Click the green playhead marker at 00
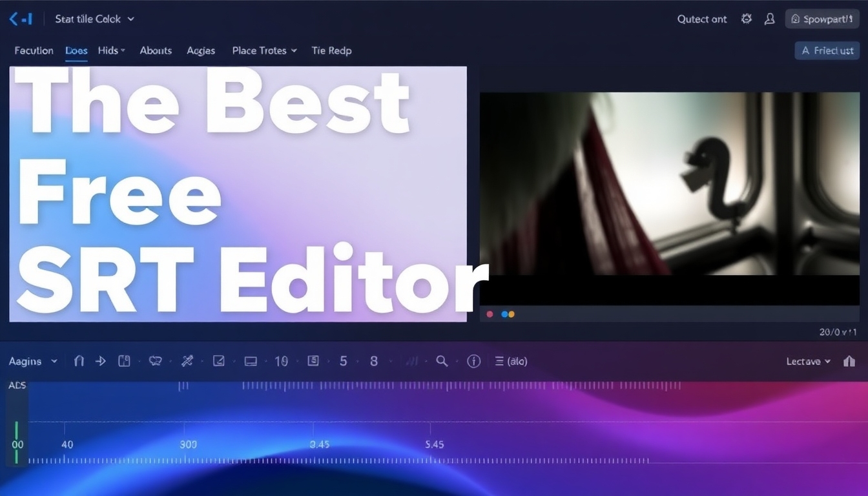This screenshot has height=496, width=868. click(x=17, y=444)
